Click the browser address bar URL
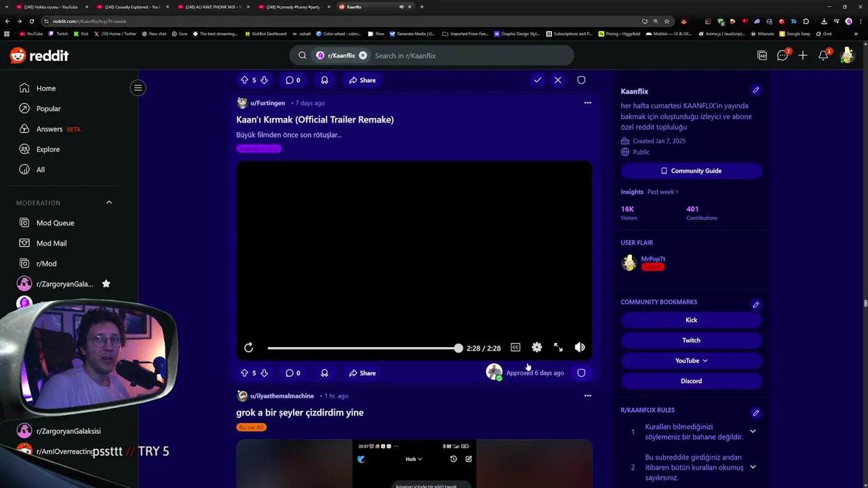 pos(90,21)
